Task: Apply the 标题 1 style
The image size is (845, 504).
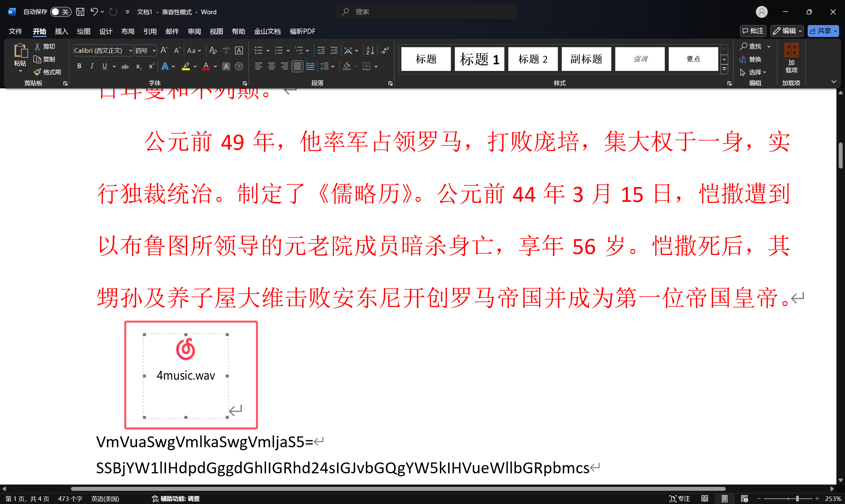Action: pos(479,59)
